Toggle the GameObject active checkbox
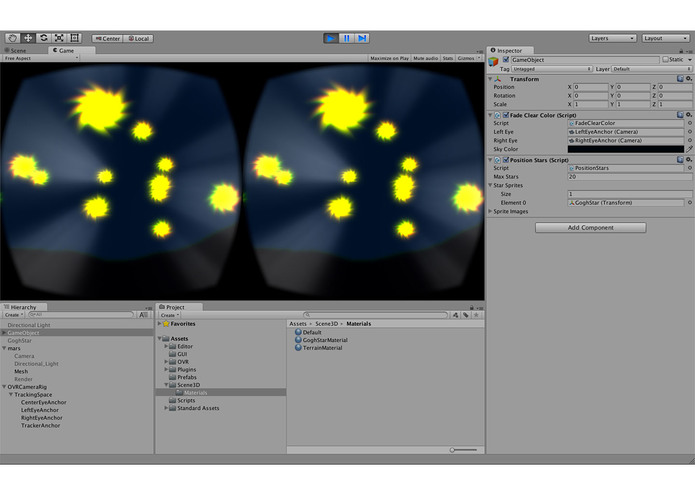The width and height of the screenshot is (695, 494). click(x=505, y=59)
